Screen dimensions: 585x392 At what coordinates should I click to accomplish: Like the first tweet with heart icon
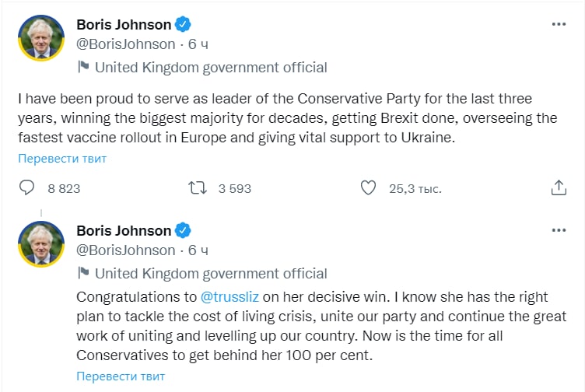pyautogui.click(x=369, y=188)
